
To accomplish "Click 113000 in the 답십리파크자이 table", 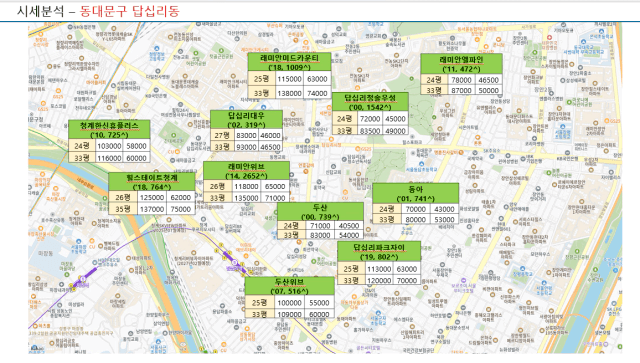I will pyautogui.click(x=379, y=269).
